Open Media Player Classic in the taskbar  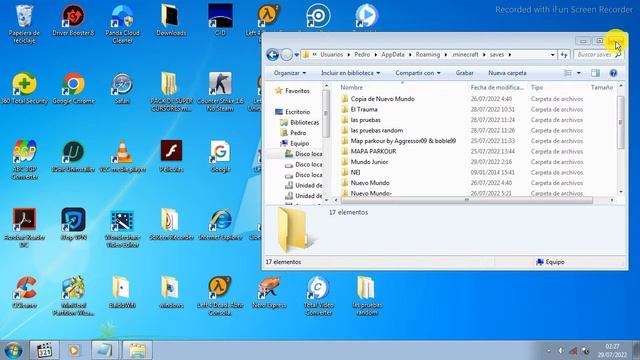coord(44,351)
